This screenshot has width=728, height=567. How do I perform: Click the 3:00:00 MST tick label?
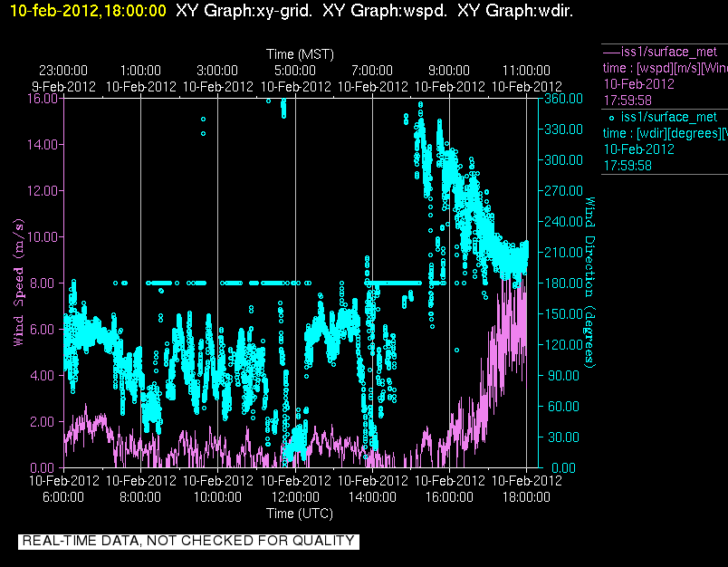pyautogui.click(x=217, y=71)
